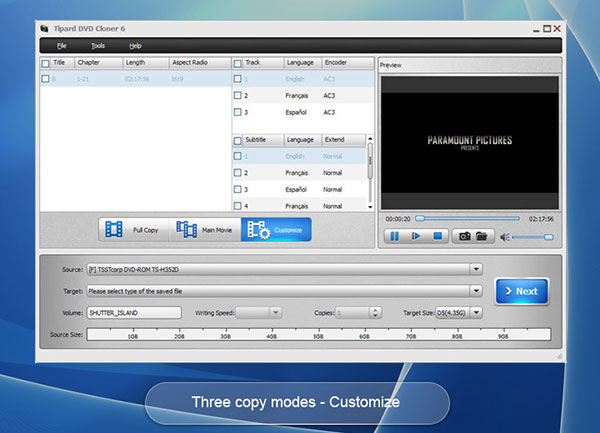Expand the Source drive dropdown
The image size is (600, 433).
(x=476, y=269)
